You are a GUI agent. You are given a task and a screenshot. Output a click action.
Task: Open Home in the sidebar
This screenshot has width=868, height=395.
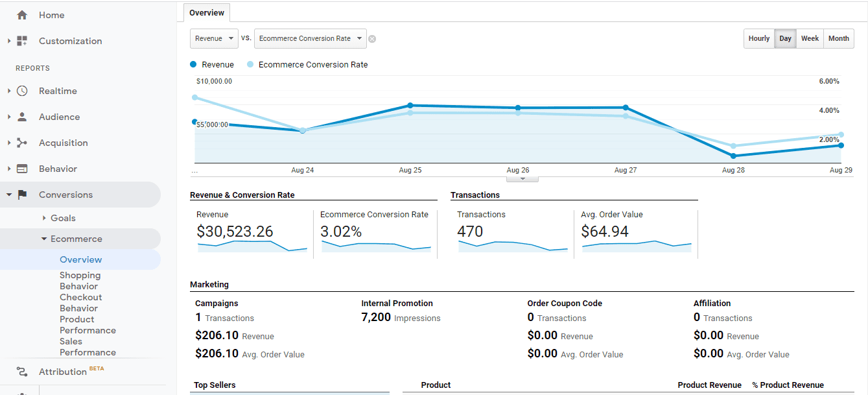[x=51, y=15]
